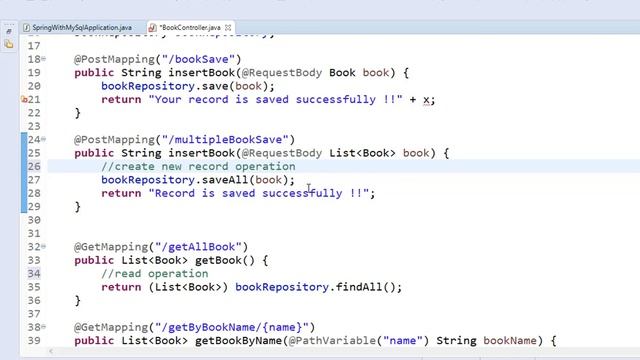This screenshot has height=360, width=640.
Task: Click the getBookByName method name on line 39
Action: 238,341
